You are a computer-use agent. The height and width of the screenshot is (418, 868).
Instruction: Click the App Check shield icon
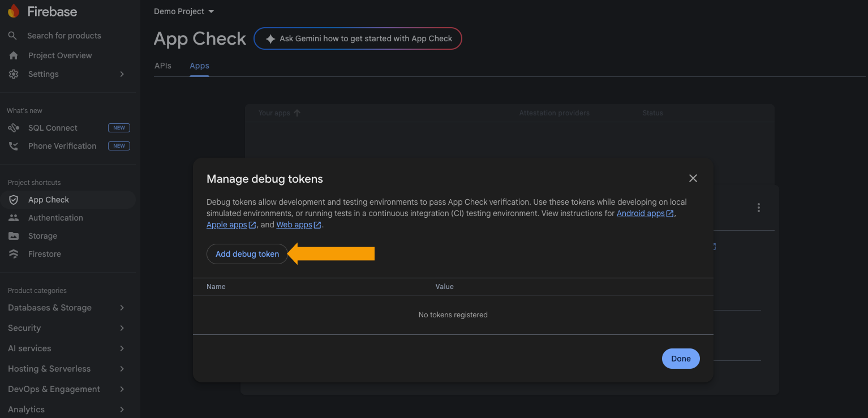pyautogui.click(x=14, y=200)
